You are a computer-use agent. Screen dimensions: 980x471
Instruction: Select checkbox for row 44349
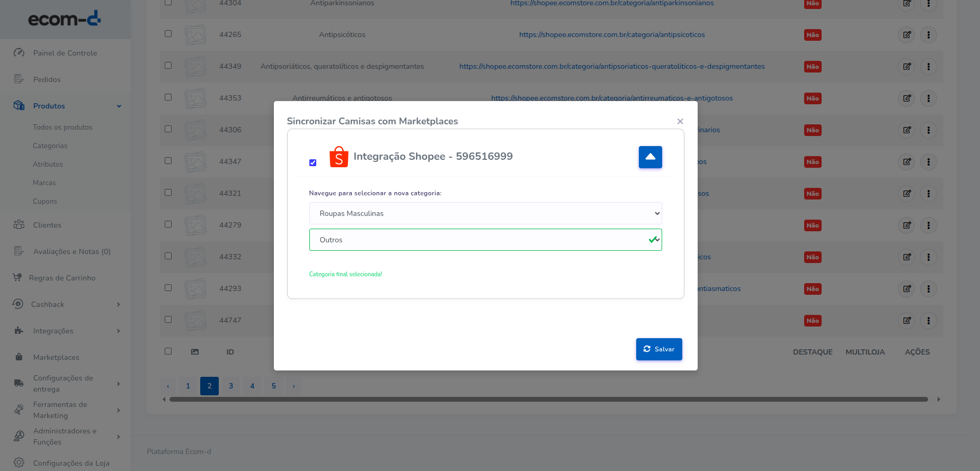(168, 66)
